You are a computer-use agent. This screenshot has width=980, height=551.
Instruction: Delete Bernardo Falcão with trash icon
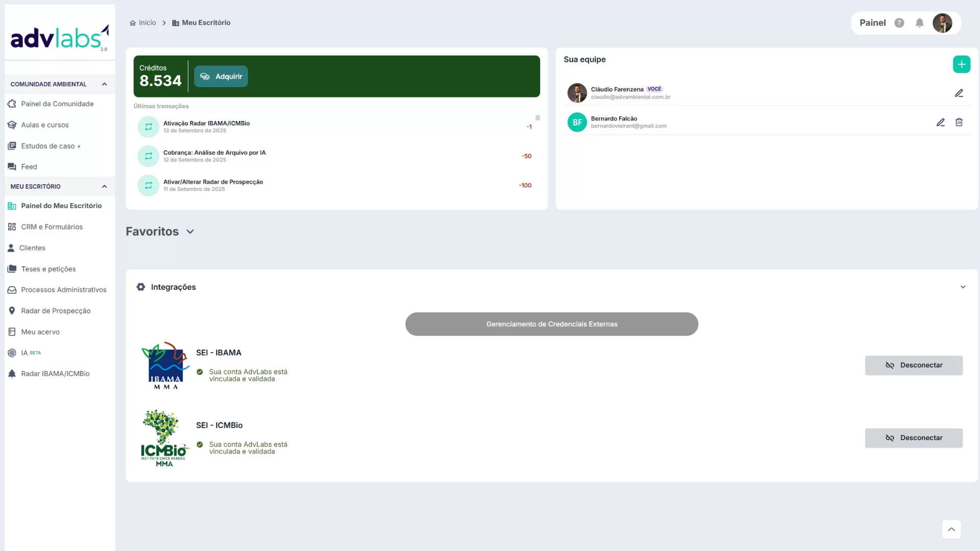point(959,122)
